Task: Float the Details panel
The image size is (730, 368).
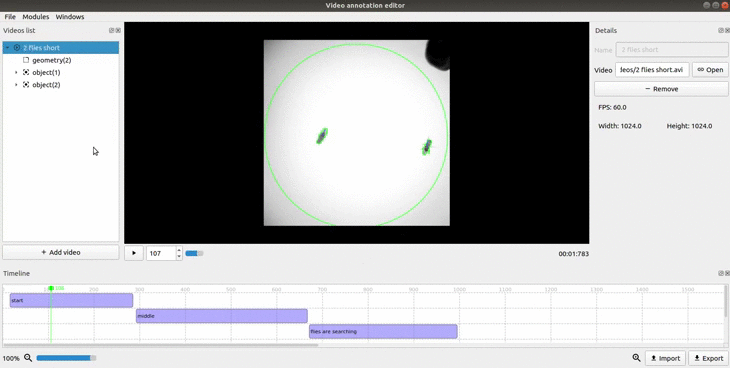Action: tap(721, 30)
